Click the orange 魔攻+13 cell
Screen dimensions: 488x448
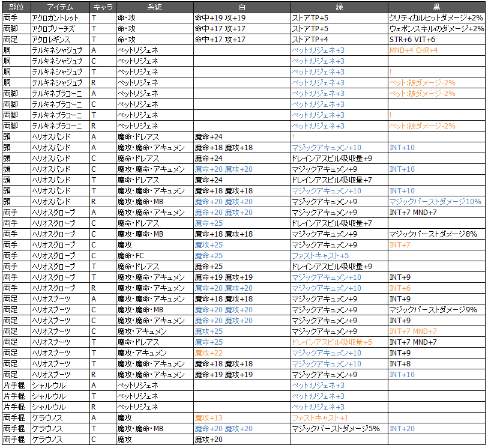click(242, 418)
